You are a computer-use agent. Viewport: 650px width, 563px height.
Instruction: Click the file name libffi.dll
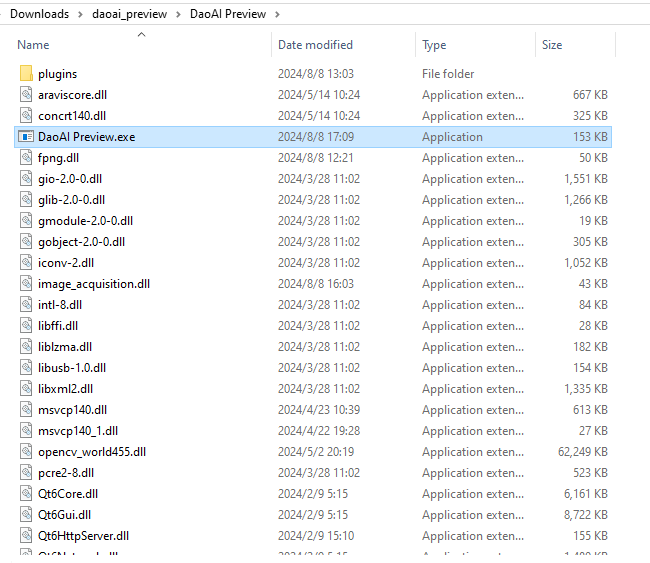tap(58, 326)
